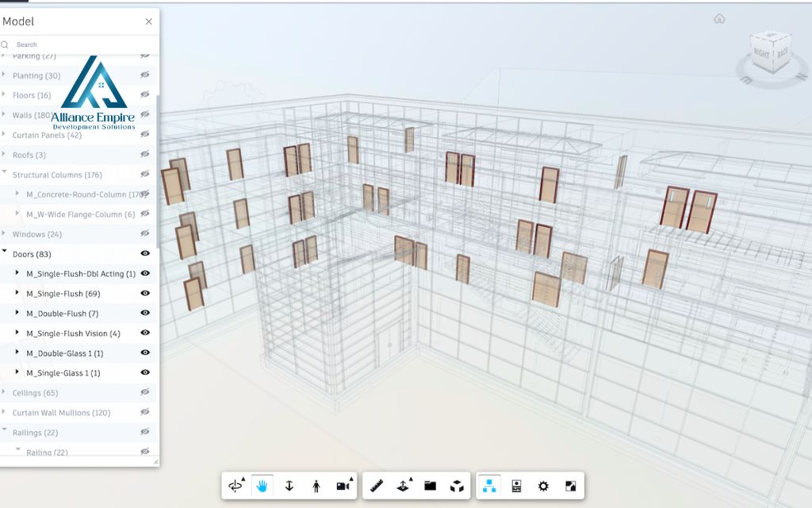
Task: Toggle visibility of Doors (83) category
Action: [x=146, y=253]
